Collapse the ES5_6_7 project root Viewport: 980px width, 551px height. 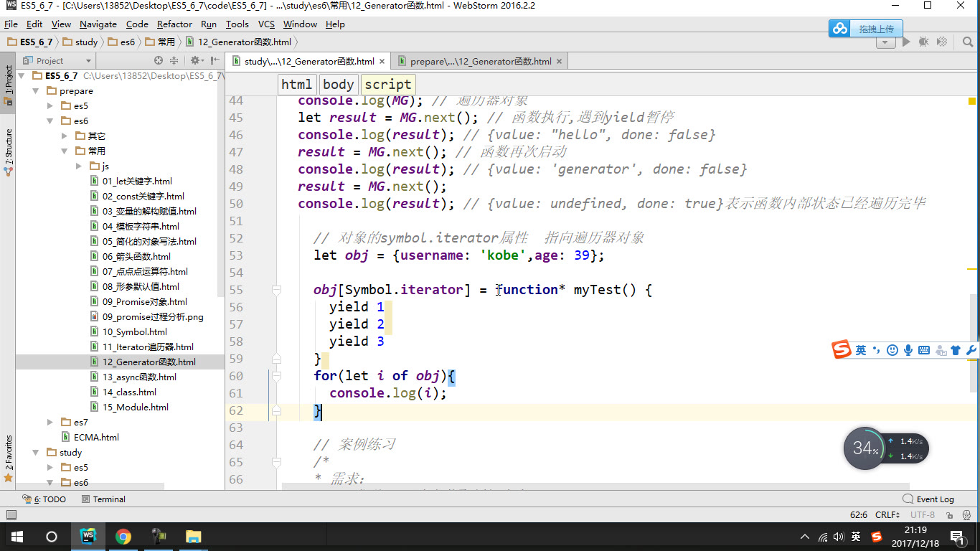click(x=21, y=75)
